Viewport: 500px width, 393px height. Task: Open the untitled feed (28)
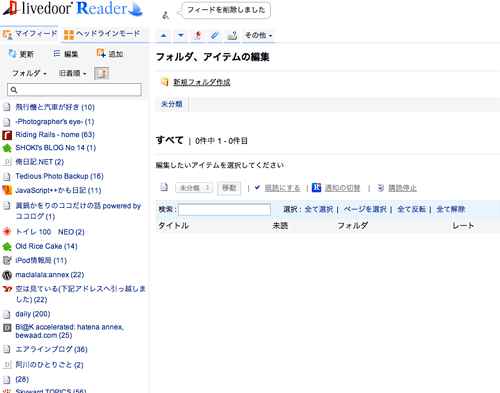[22, 379]
